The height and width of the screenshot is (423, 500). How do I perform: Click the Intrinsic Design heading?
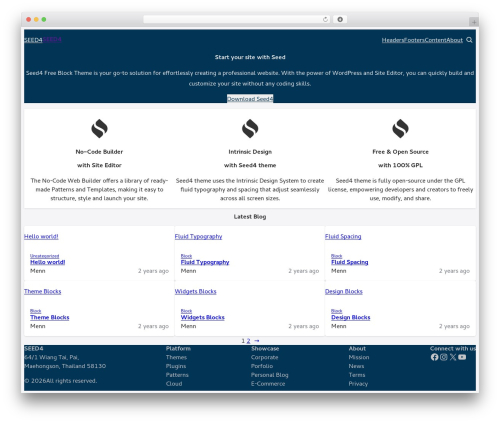click(x=250, y=152)
